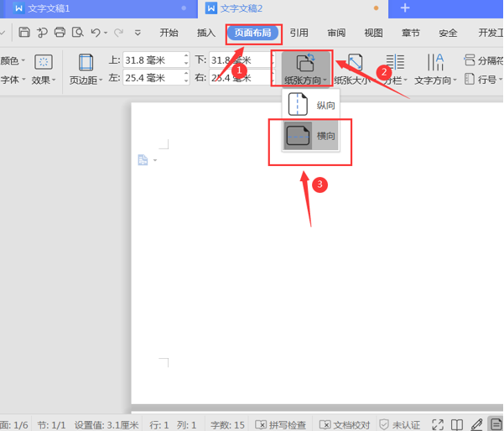Expand the Undo history dropdown arrow
504x431 pixels.
(106, 33)
